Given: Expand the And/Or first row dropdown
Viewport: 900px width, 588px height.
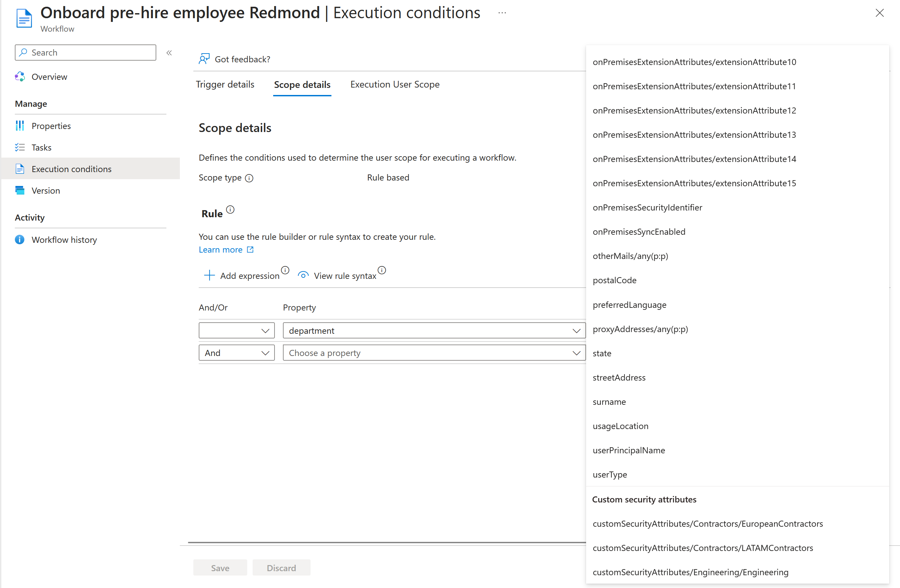Looking at the screenshot, I should (x=236, y=330).
